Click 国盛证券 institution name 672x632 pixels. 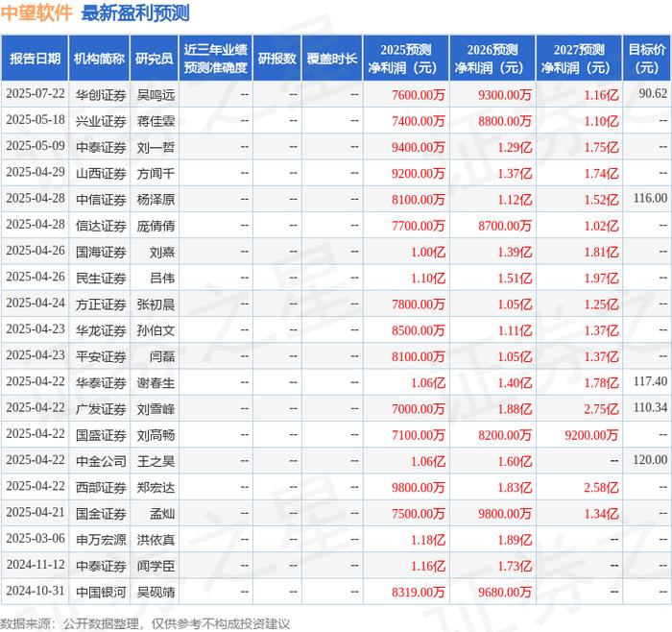pyautogui.click(x=101, y=435)
